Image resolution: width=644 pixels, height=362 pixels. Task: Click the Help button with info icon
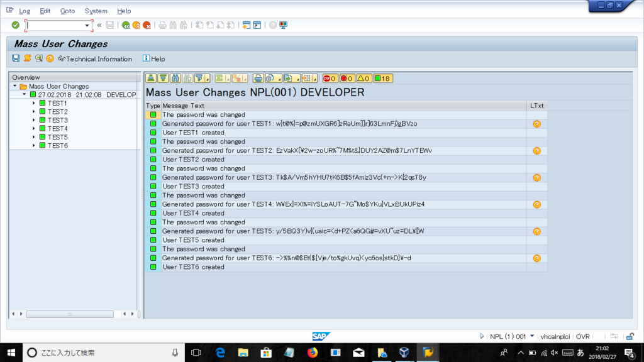click(153, 58)
